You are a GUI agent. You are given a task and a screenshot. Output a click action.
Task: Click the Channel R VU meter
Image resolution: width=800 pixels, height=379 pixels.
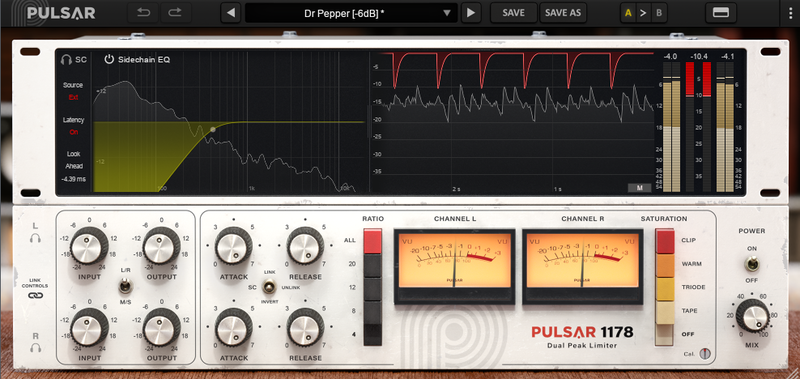583,266
